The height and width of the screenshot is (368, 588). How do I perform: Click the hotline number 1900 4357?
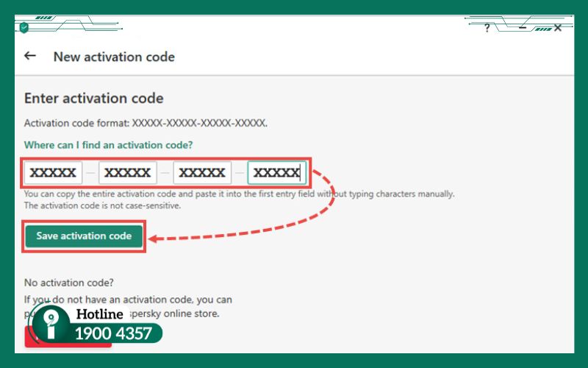113,334
